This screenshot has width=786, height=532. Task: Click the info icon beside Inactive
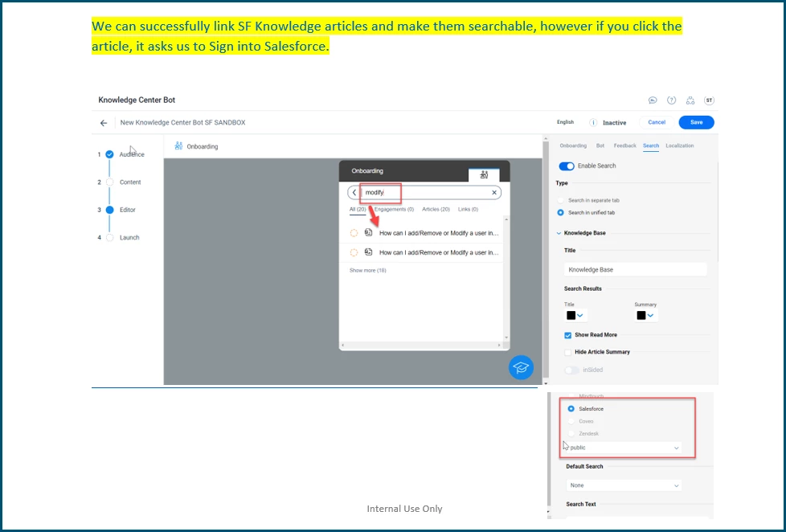593,122
